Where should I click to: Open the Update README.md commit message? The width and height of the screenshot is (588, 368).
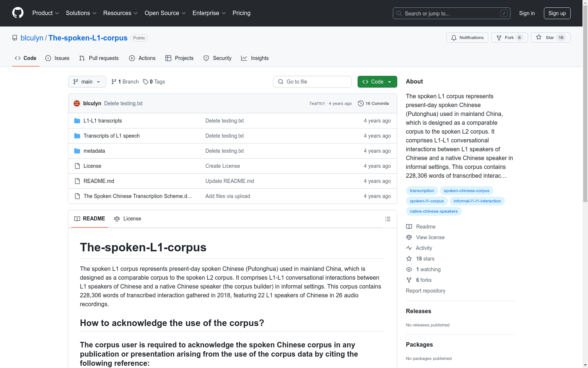coord(230,181)
